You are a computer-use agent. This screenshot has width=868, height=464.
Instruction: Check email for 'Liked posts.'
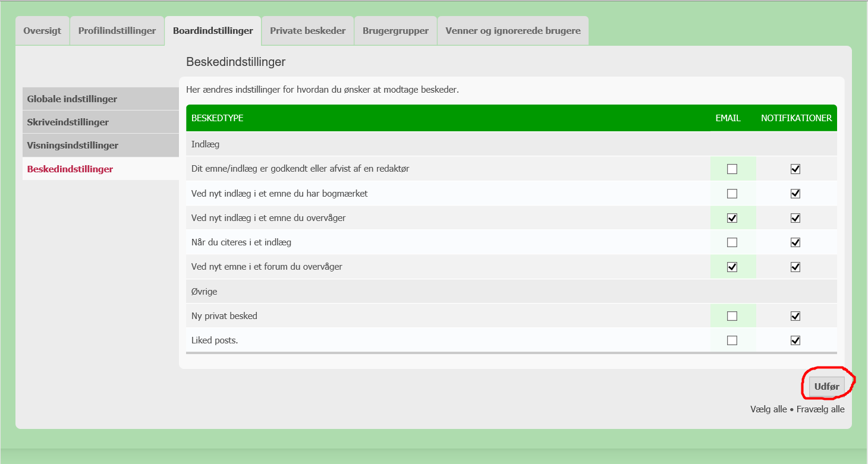click(x=732, y=340)
